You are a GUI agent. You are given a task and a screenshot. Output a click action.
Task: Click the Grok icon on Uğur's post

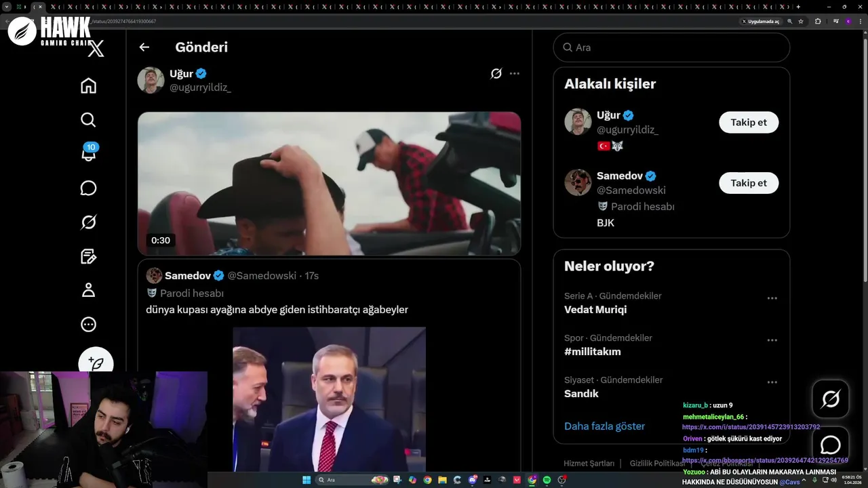click(496, 73)
